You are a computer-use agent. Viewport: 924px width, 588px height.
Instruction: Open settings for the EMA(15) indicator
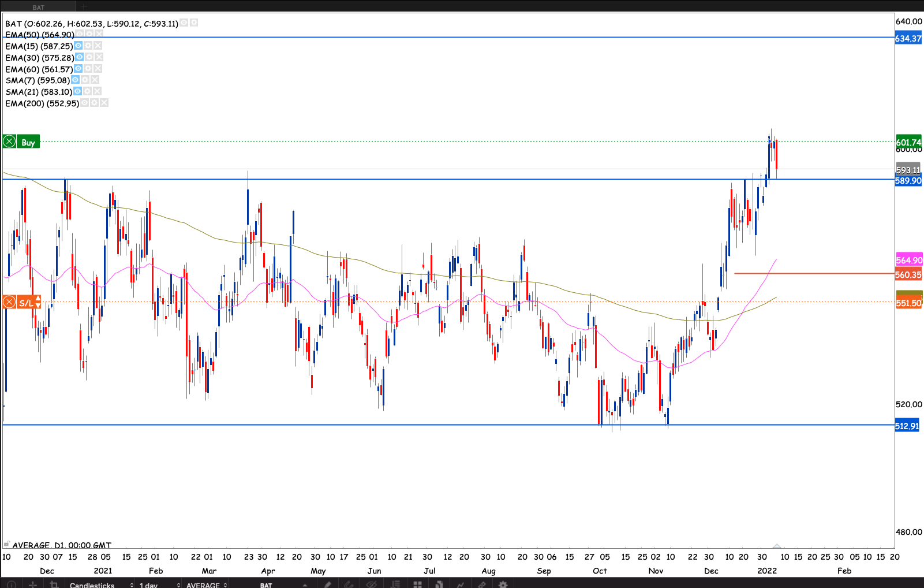coord(88,46)
